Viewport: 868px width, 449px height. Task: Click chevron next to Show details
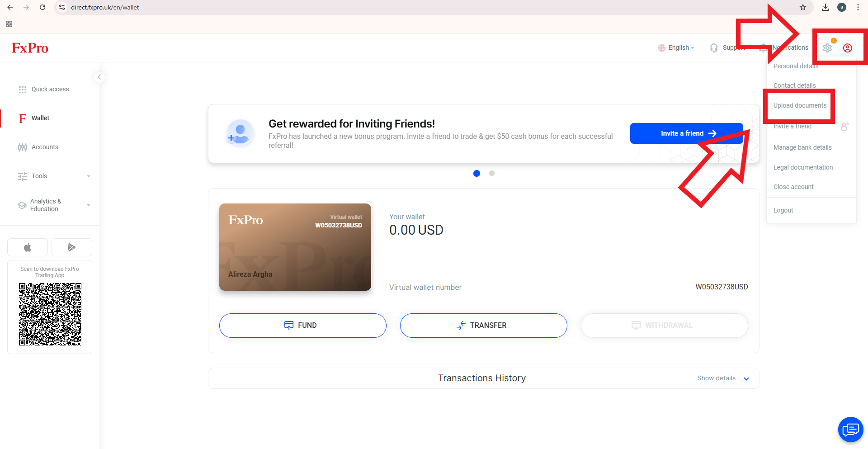point(746,379)
